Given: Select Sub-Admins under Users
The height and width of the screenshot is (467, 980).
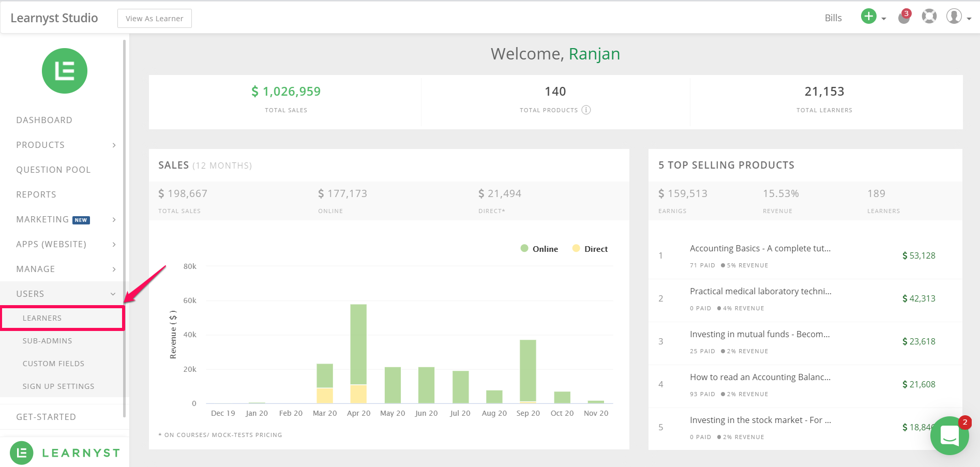Looking at the screenshot, I should coord(48,341).
